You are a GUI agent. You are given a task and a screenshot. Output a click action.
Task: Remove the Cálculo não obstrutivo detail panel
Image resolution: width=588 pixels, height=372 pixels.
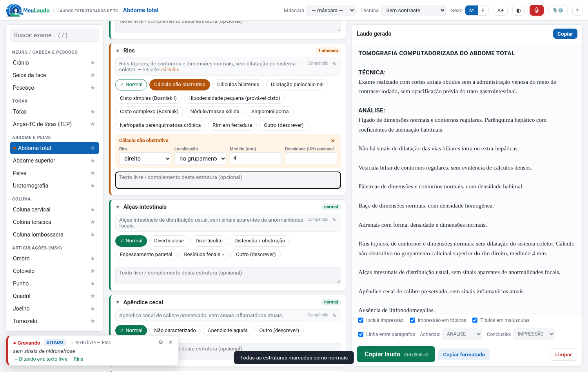(333, 141)
